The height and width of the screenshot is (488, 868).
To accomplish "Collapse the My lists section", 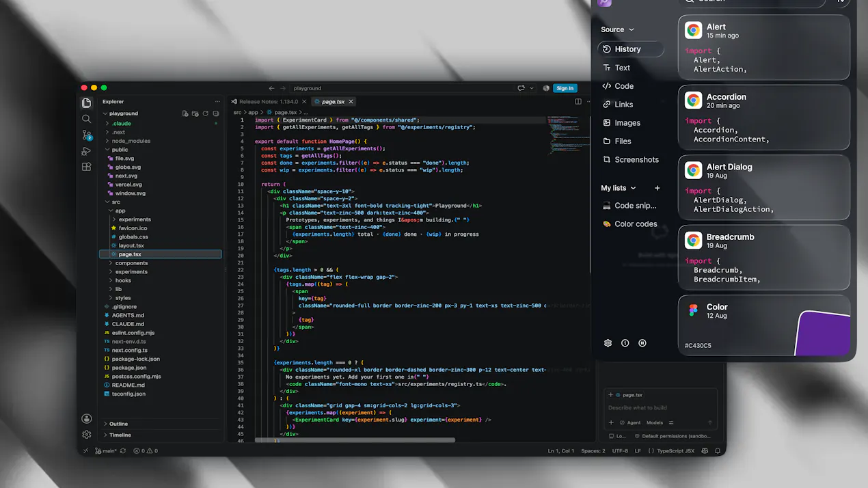I will coord(619,188).
